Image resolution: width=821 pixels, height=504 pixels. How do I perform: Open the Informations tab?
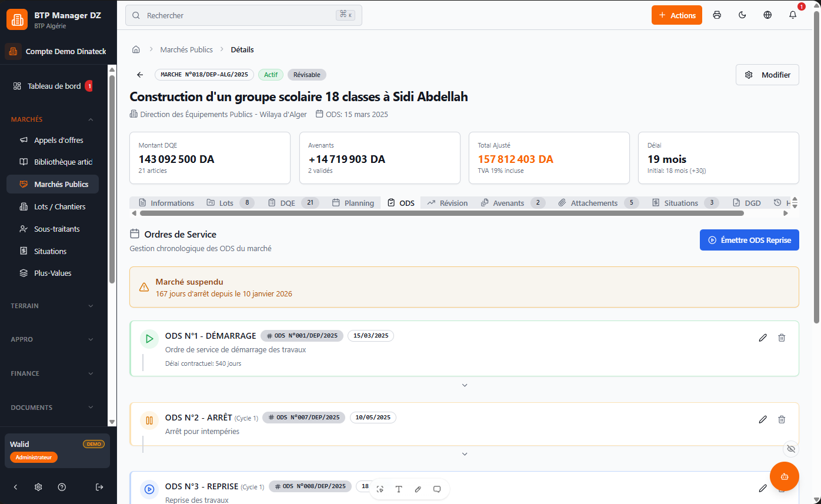click(x=166, y=203)
